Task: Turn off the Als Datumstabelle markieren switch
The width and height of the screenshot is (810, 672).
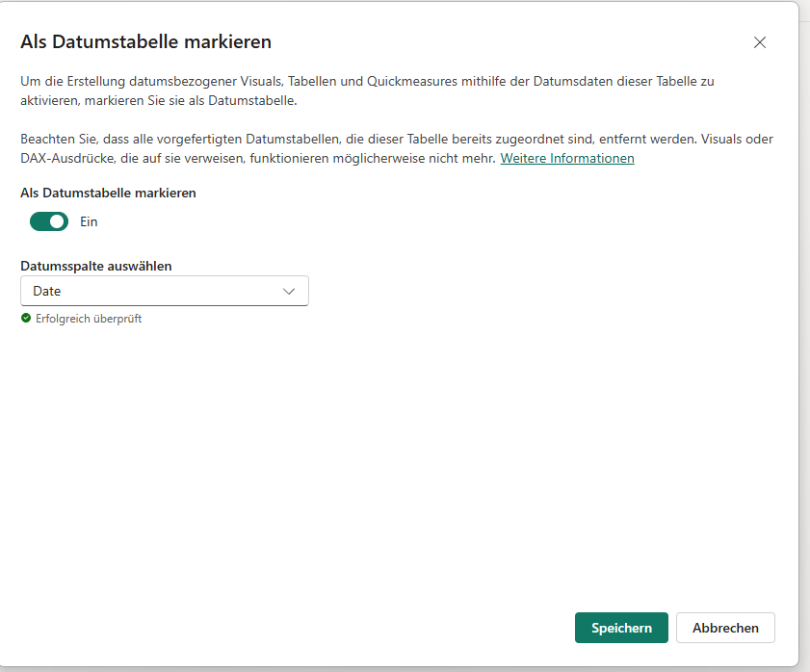Action: click(49, 221)
